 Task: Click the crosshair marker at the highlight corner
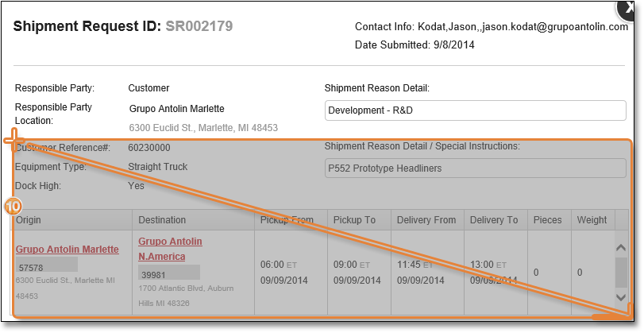pyautogui.click(x=13, y=141)
